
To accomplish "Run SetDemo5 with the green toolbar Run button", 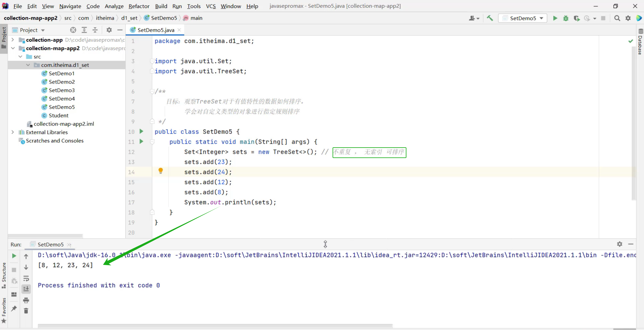I will 555,18.
